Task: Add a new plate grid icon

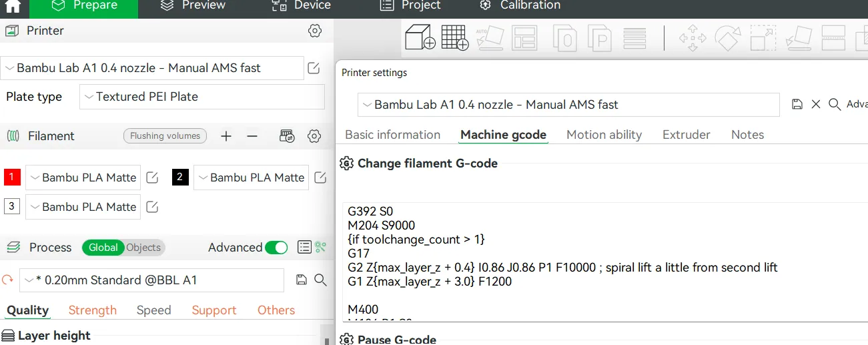Action: coord(455,37)
